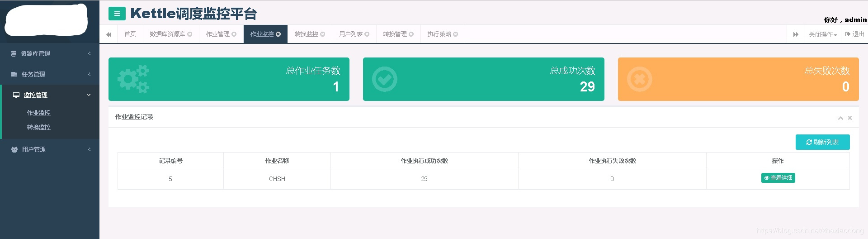
Task: Expand the 资源库管理 menu arrow
Action: pos(89,53)
